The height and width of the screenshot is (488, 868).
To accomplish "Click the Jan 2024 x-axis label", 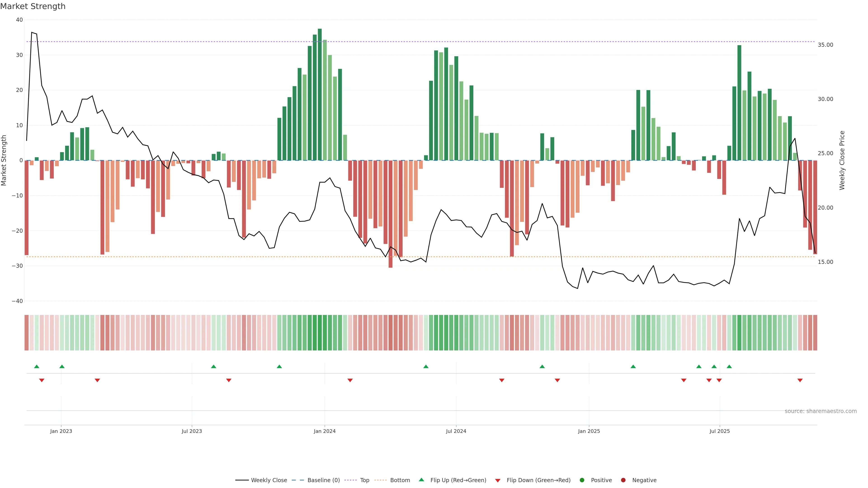I will (x=325, y=431).
